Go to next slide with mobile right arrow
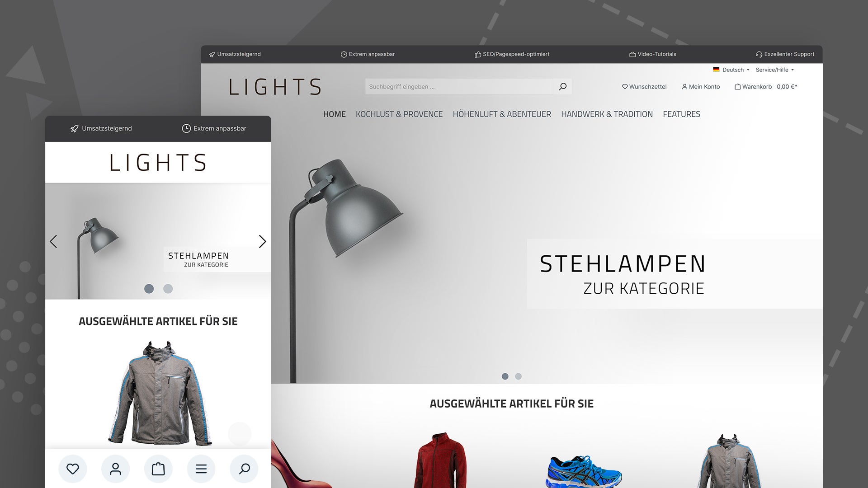Image resolution: width=868 pixels, height=488 pixels. (x=262, y=241)
